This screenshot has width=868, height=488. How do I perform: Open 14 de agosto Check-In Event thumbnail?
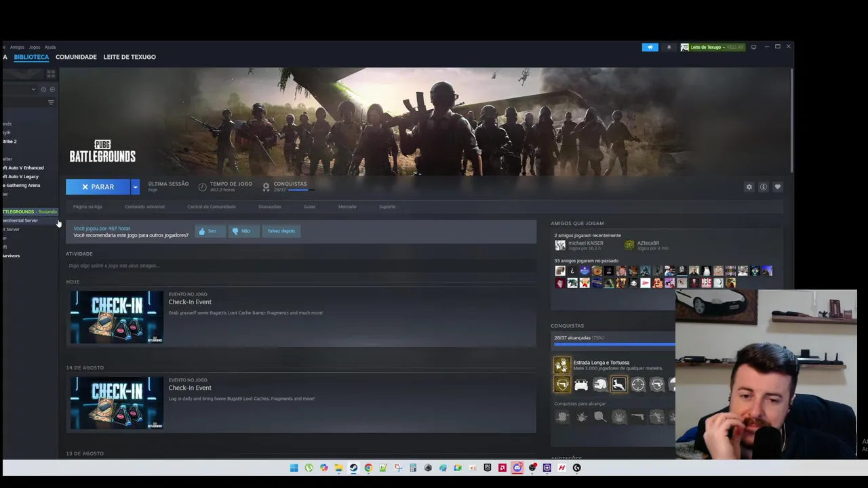[117, 403]
